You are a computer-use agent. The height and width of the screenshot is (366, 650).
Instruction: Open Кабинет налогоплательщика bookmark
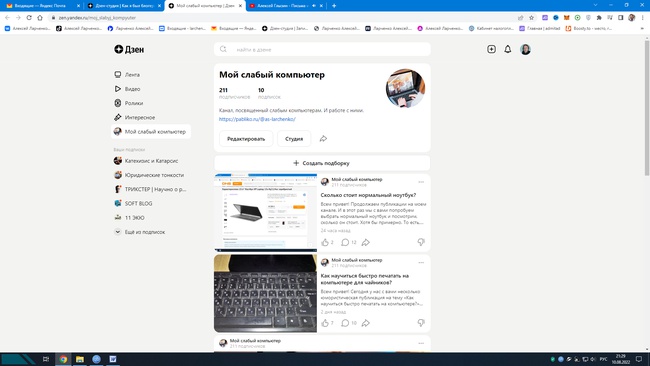tap(491, 29)
